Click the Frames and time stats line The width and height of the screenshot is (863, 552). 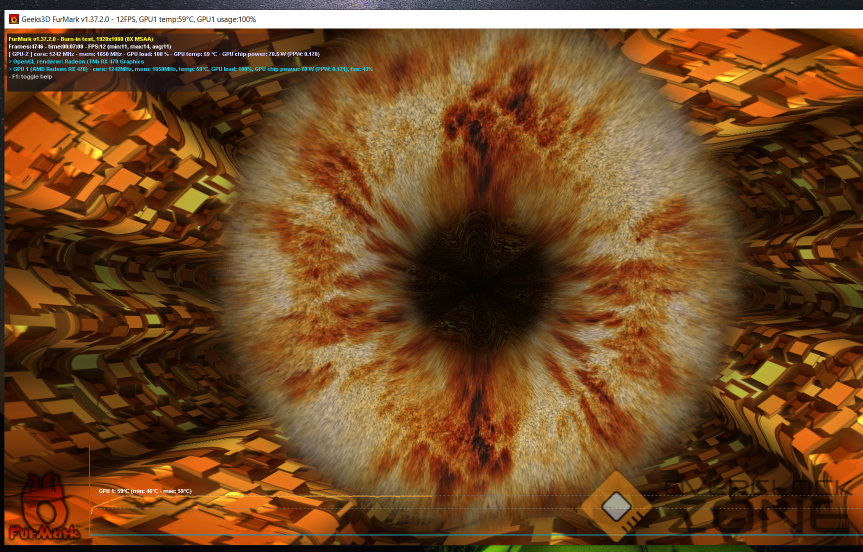point(90,46)
